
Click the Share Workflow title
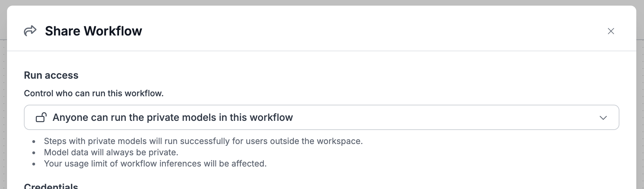(93, 31)
